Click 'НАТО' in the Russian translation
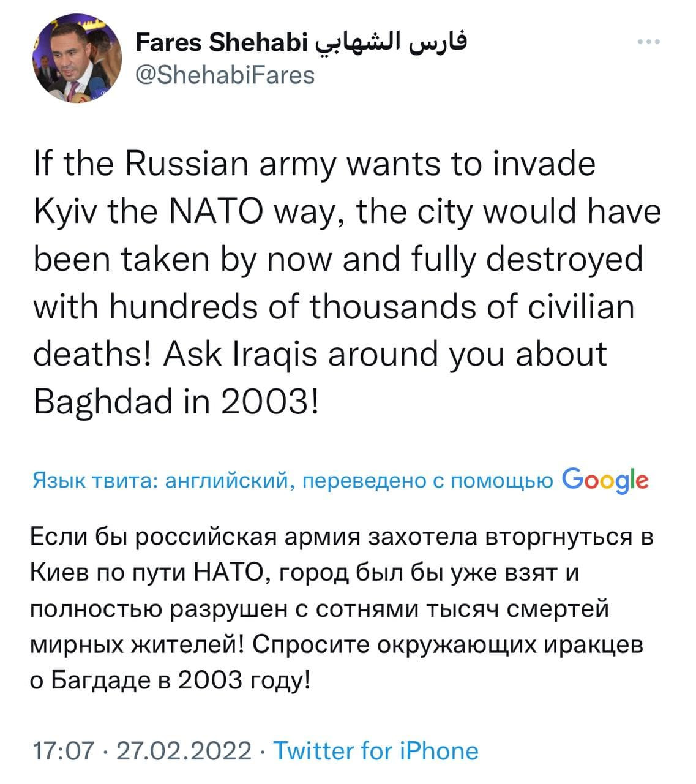Image resolution: width=696 pixels, height=784 pixels. [227, 574]
